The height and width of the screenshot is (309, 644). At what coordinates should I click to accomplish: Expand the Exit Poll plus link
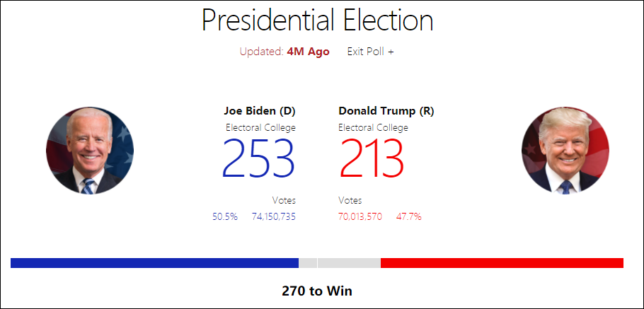click(x=370, y=52)
